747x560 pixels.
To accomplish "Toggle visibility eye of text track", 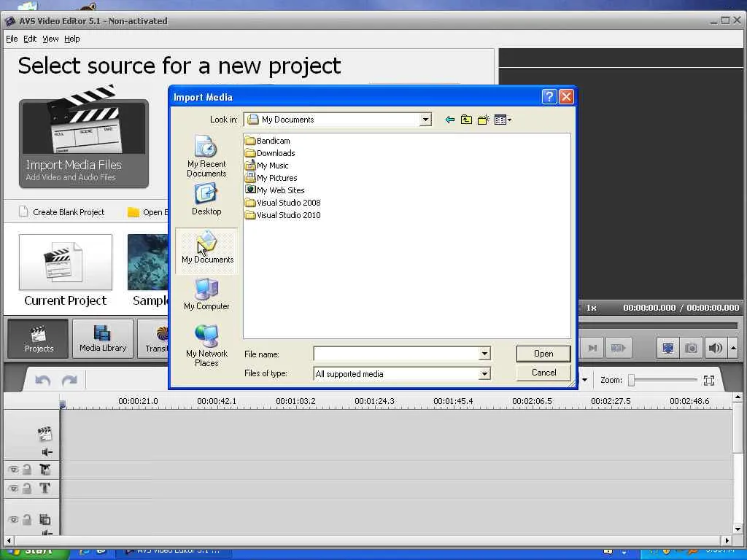I will pyautogui.click(x=13, y=488).
